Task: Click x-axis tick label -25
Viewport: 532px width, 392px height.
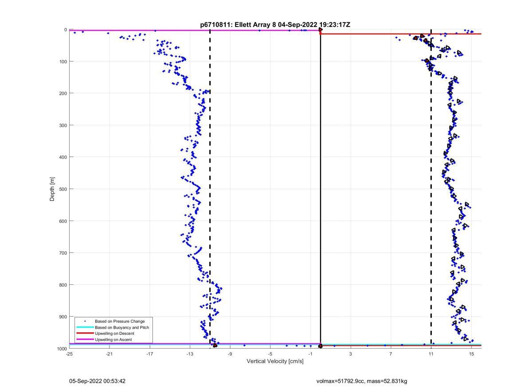Action: coord(69,354)
